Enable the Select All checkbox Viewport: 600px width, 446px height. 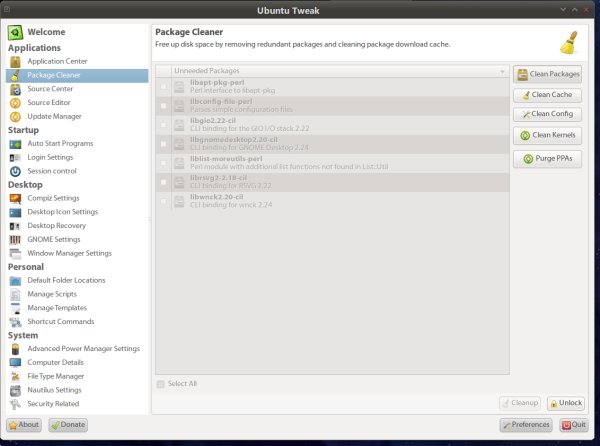pyautogui.click(x=160, y=384)
